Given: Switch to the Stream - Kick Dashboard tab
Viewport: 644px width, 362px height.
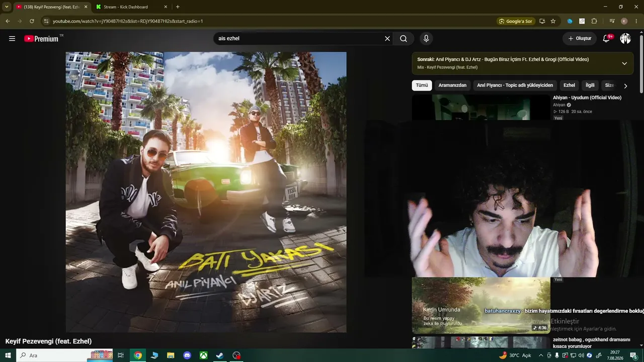Looking at the screenshot, I should pyautogui.click(x=132, y=7).
